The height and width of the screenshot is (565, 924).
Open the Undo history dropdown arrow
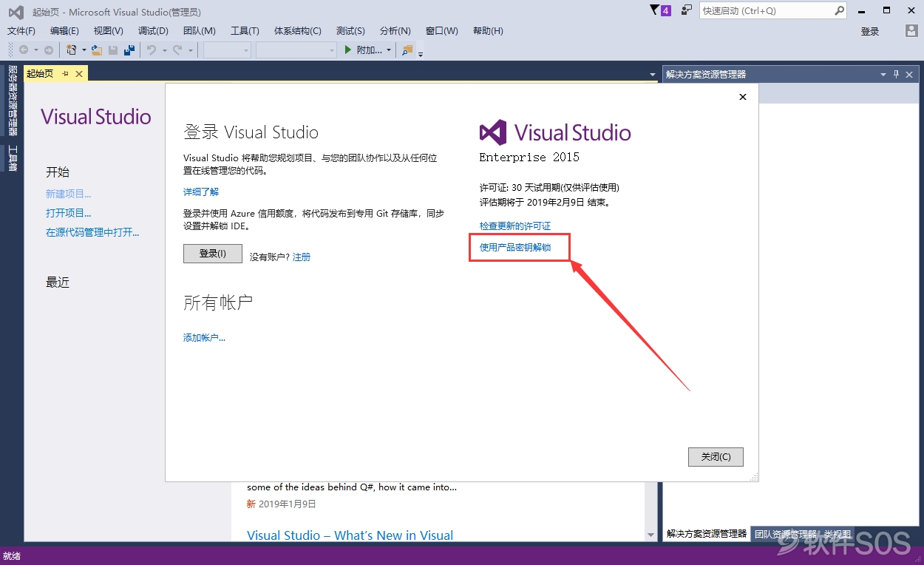click(164, 50)
